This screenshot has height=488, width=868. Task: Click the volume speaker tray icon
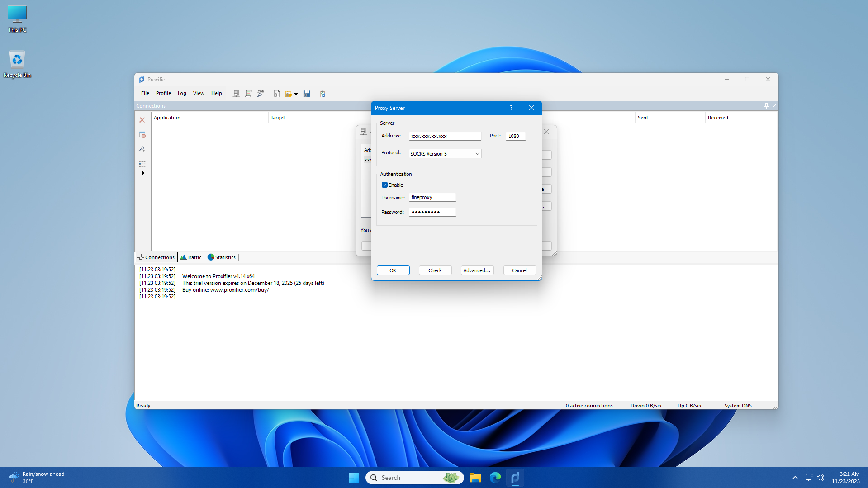coord(821,478)
